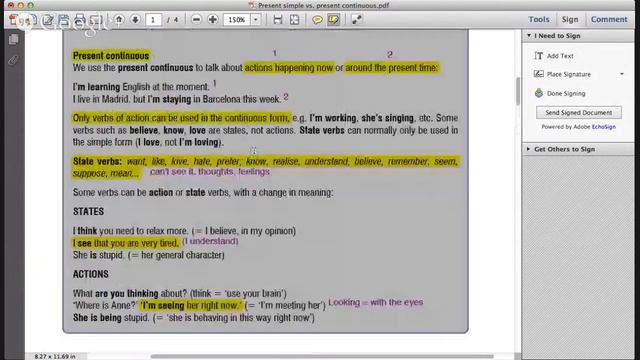The height and width of the screenshot is (360, 640).
Task: Zoom in with the plus button
Action: (x=213, y=19)
